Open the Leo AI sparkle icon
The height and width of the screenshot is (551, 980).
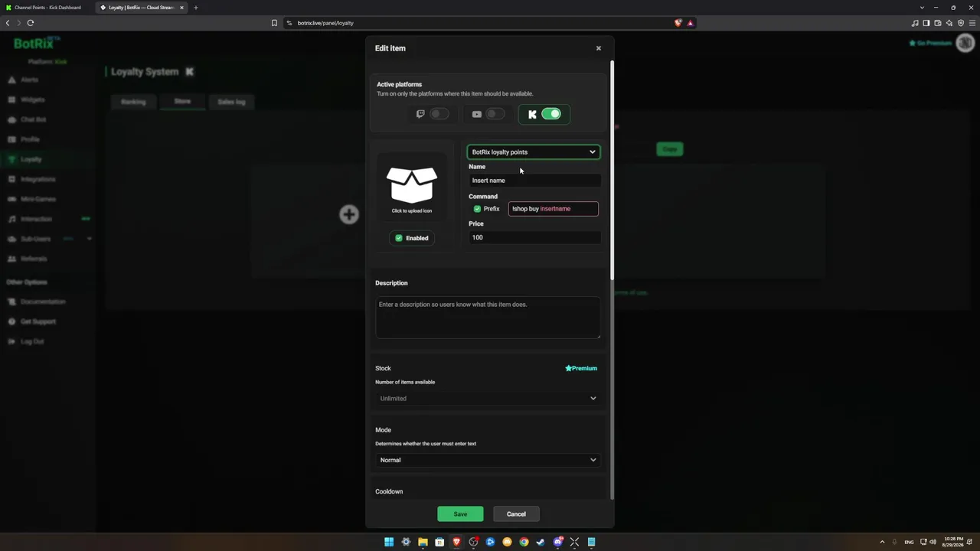pos(949,23)
